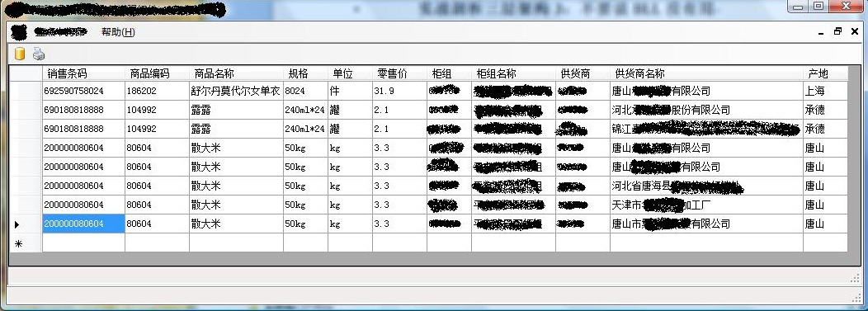Click the 柜组名称 column header
Screen dimensions: 868x311
click(513, 73)
